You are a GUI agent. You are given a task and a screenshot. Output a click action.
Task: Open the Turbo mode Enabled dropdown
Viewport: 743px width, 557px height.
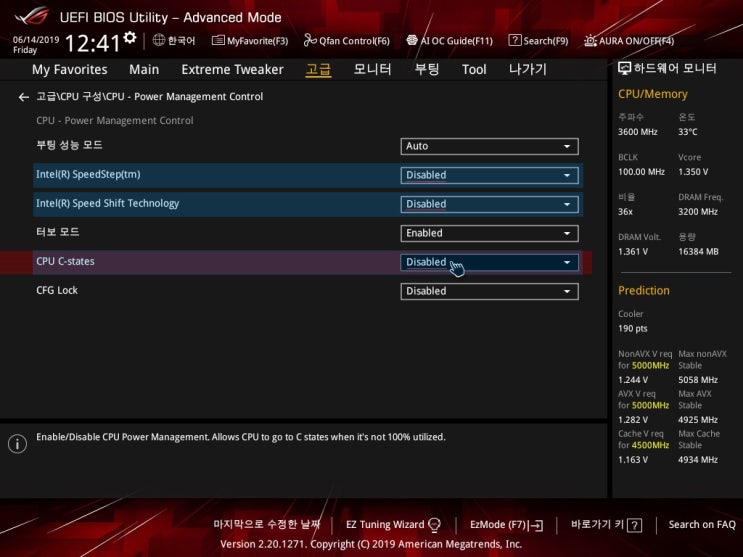coord(489,233)
